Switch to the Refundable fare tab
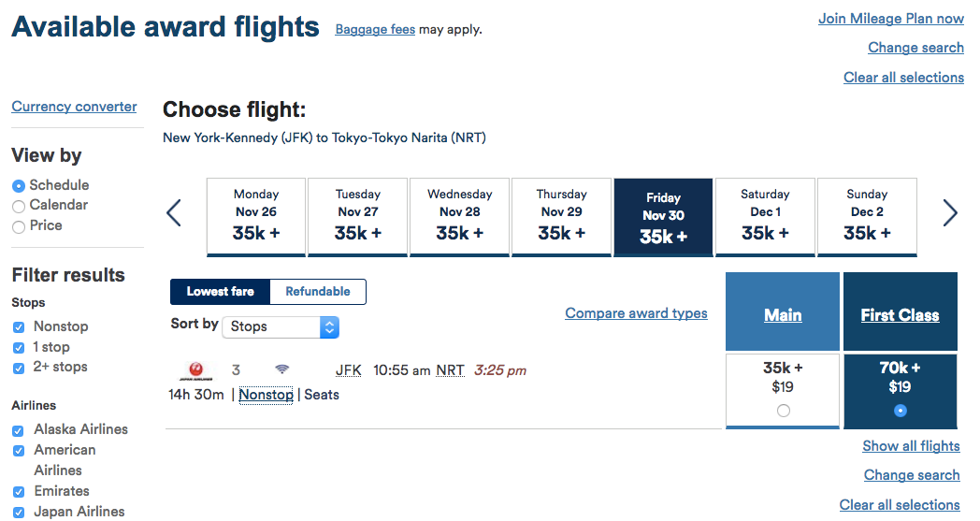The height and width of the screenshot is (521, 980). (x=318, y=292)
